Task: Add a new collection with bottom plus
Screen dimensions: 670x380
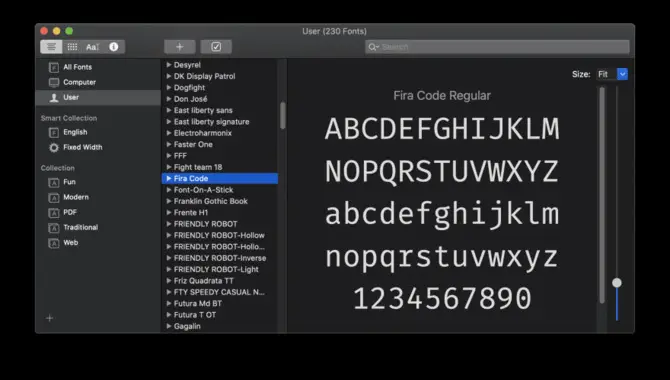Action: (50, 318)
